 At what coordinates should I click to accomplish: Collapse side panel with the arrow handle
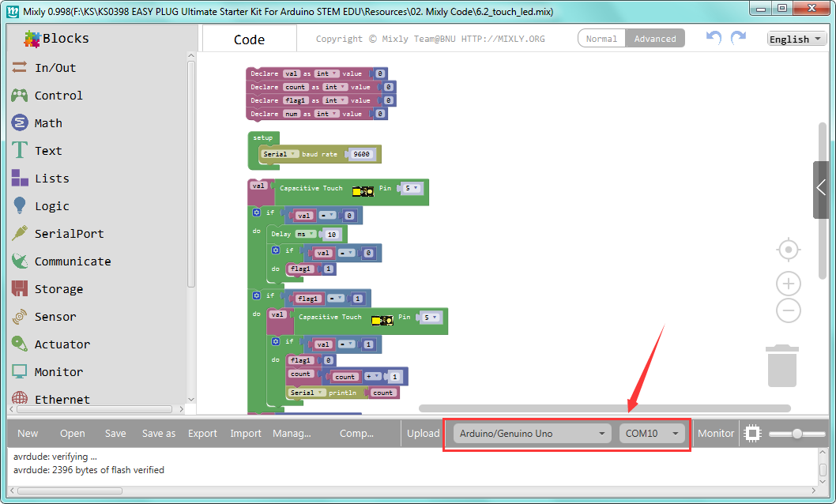coord(820,189)
